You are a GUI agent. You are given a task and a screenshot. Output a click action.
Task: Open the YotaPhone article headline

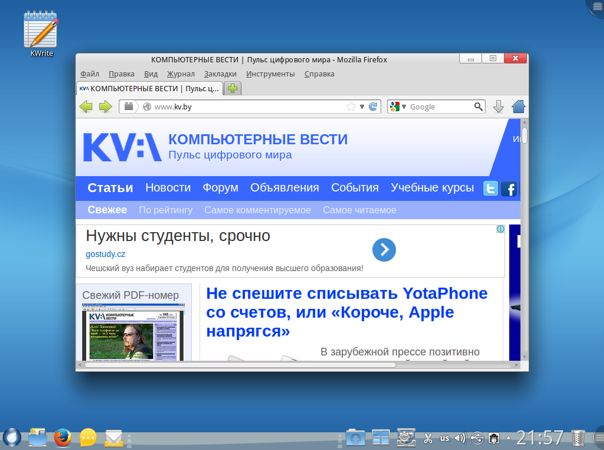347,312
